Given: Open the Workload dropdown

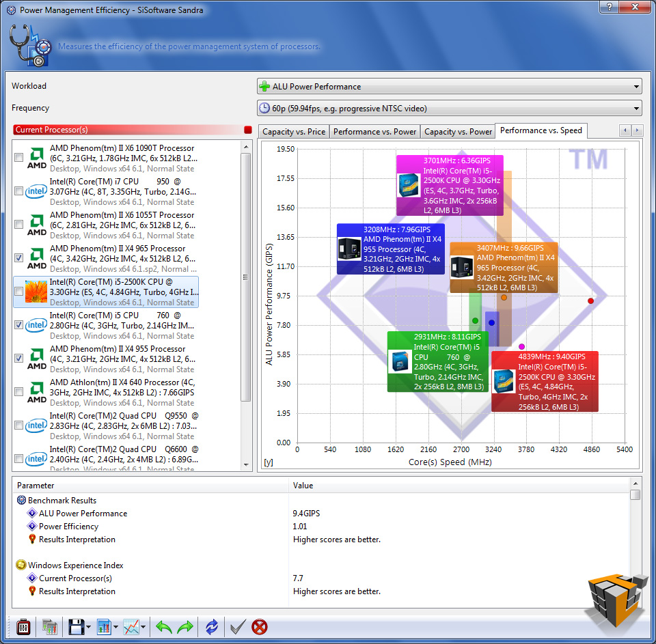Looking at the screenshot, I should 450,87.
